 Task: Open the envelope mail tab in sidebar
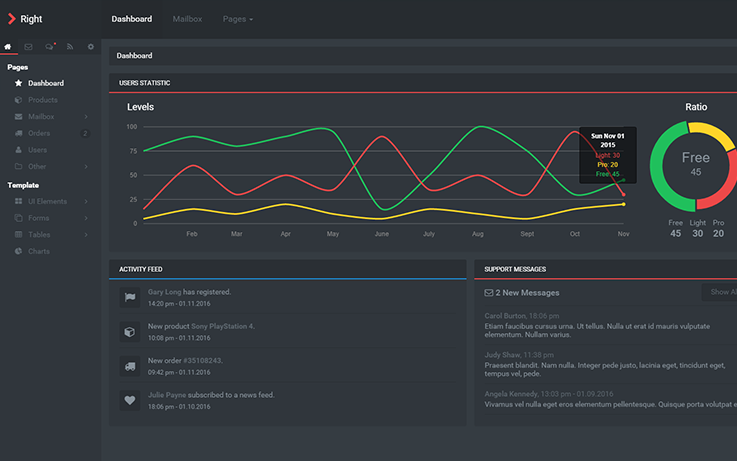click(x=28, y=47)
